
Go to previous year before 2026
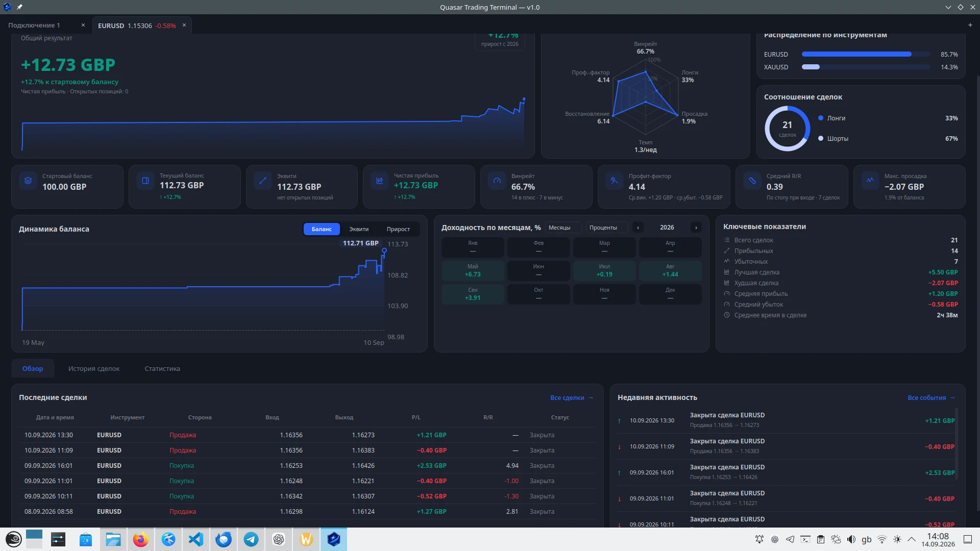point(638,228)
